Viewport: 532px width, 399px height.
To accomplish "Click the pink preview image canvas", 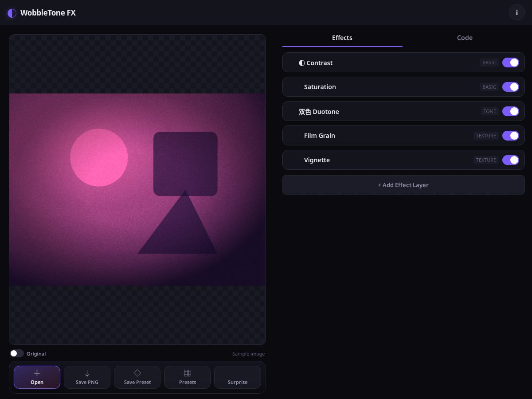I will 137,190.
